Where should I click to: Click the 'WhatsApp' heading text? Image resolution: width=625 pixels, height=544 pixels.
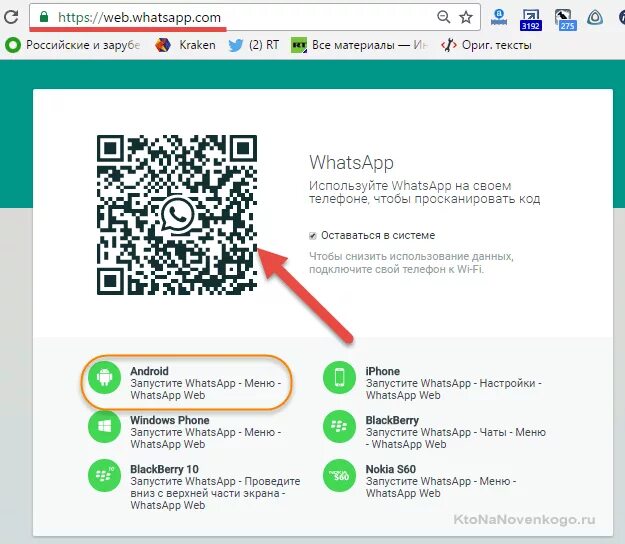pos(352,163)
